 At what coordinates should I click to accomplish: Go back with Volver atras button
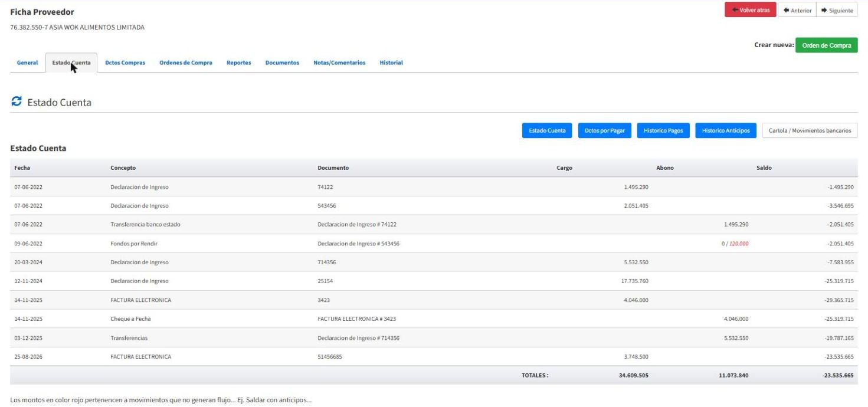(750, 10)
